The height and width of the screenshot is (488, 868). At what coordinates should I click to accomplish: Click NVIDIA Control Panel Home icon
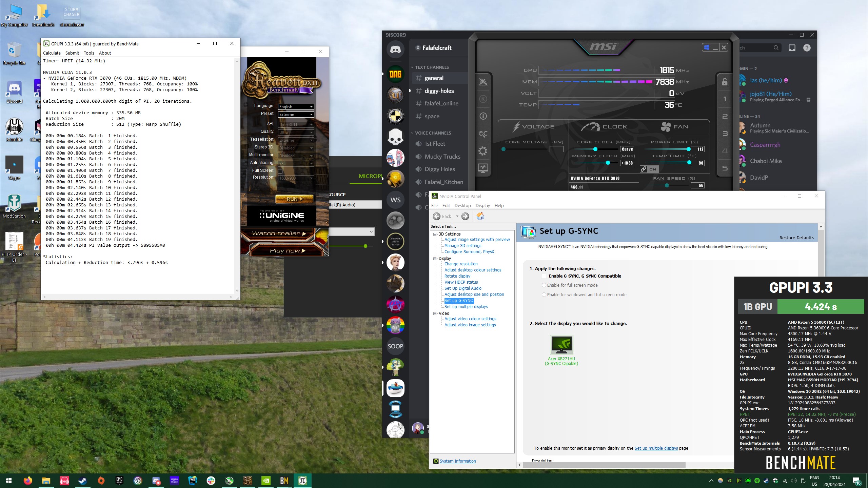point(480,216)
